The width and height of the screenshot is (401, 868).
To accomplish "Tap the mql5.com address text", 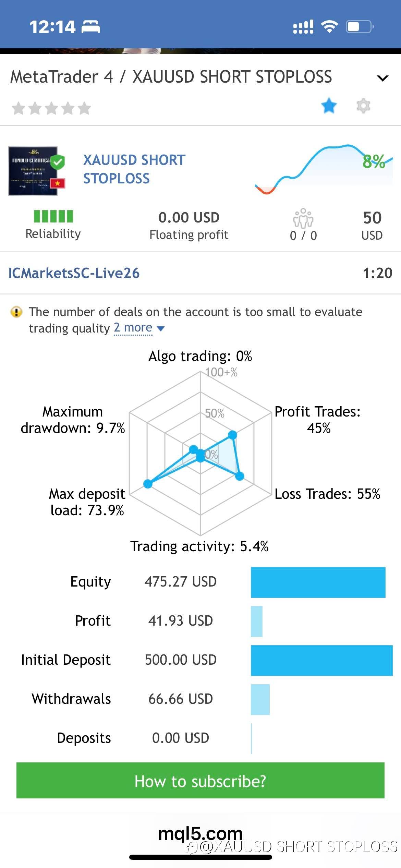I will coord(200,833).
